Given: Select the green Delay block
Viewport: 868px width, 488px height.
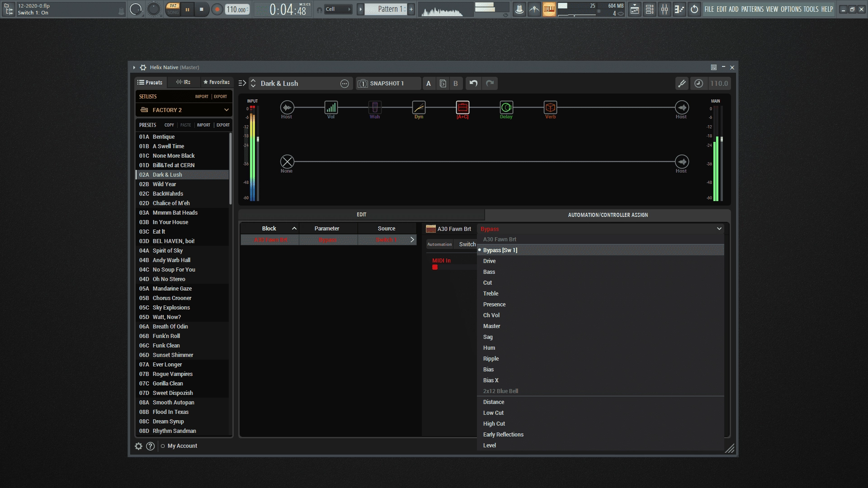Looking at the screenshot, I should tap(506, 108).
